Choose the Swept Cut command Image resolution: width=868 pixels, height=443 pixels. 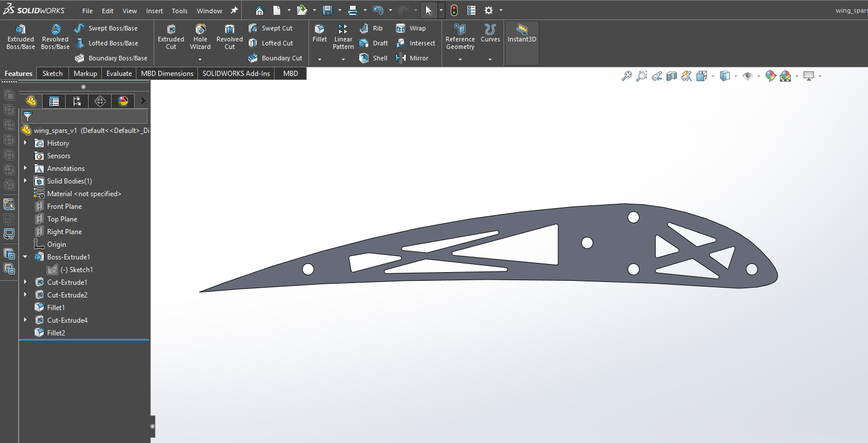click(x=271, y=28)
